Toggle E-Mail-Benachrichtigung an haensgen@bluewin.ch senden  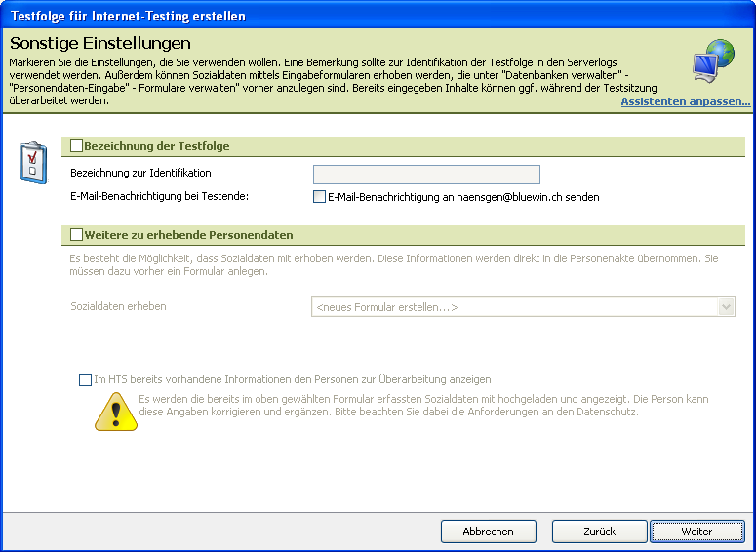[319, 197]
